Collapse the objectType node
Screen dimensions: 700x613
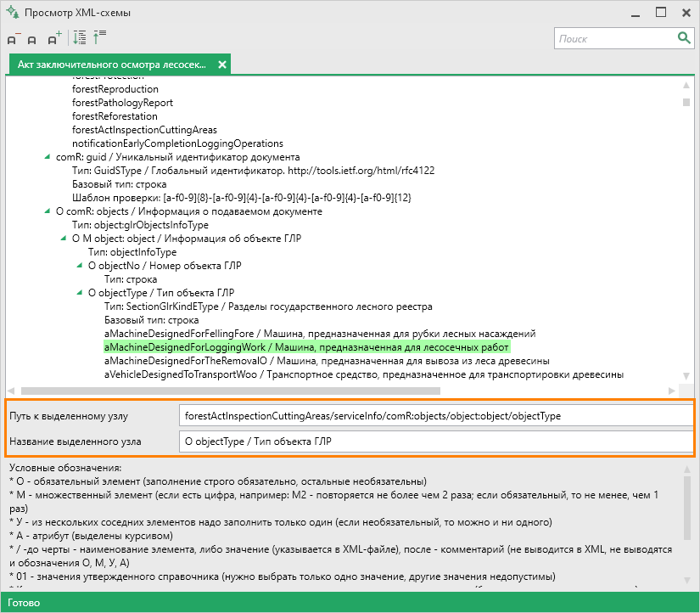[80, 293]
